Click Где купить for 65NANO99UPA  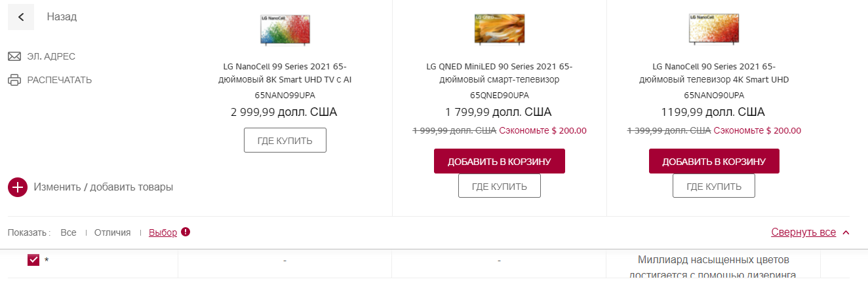(x=285, y=141)
